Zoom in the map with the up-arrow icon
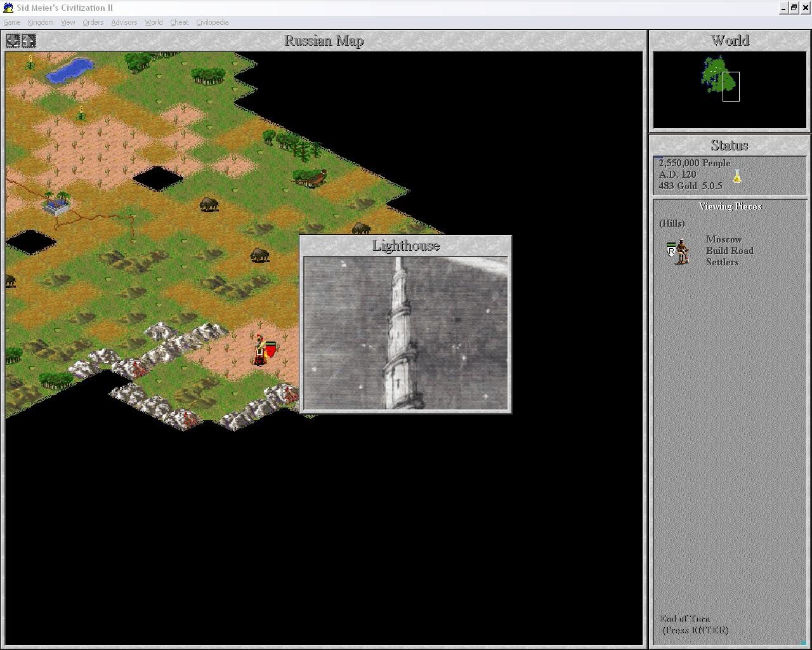The height and width of the screenshot is (650, 812). point(29,41)
